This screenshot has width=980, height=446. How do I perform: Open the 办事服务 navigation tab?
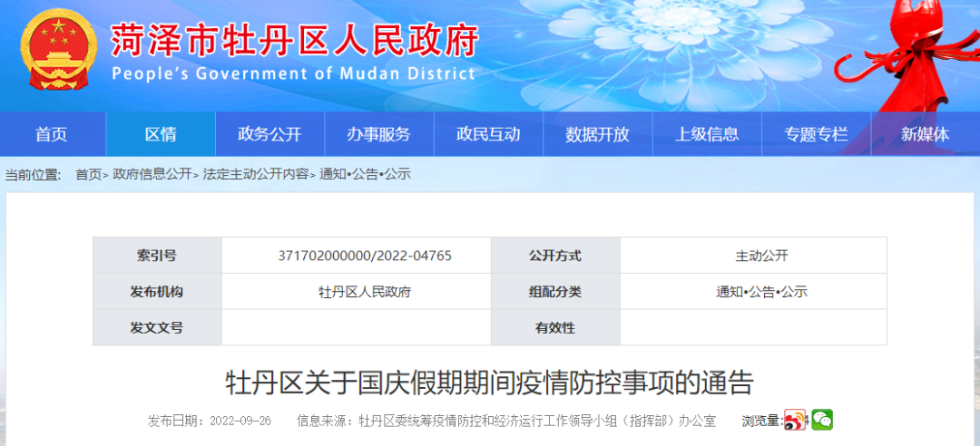[x=379, y=133]
